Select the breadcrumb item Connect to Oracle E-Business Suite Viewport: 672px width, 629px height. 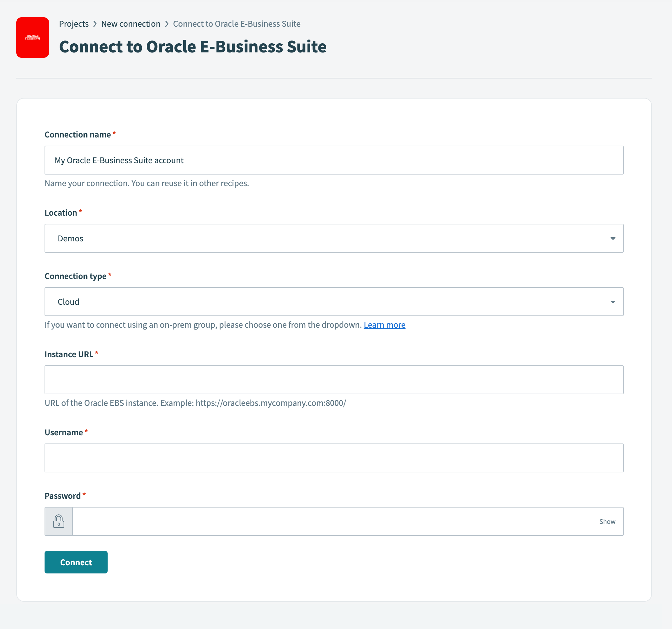(236, 24)
